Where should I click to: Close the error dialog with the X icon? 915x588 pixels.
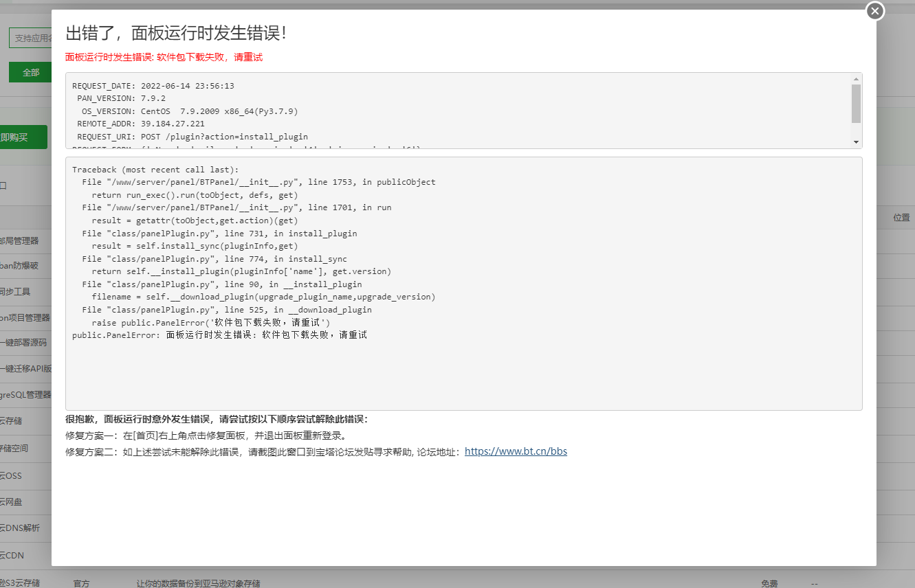(x=874, y=11)
